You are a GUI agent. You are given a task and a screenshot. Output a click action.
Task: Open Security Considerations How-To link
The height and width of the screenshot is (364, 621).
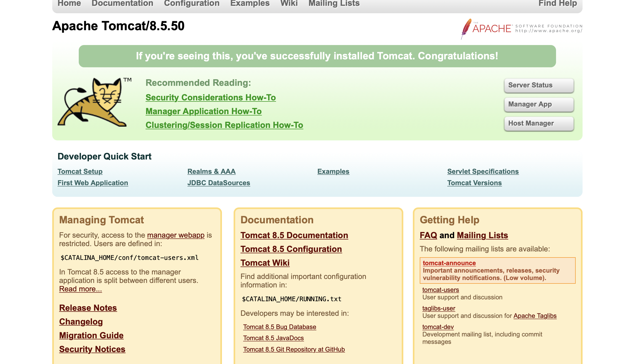[211, 97]
